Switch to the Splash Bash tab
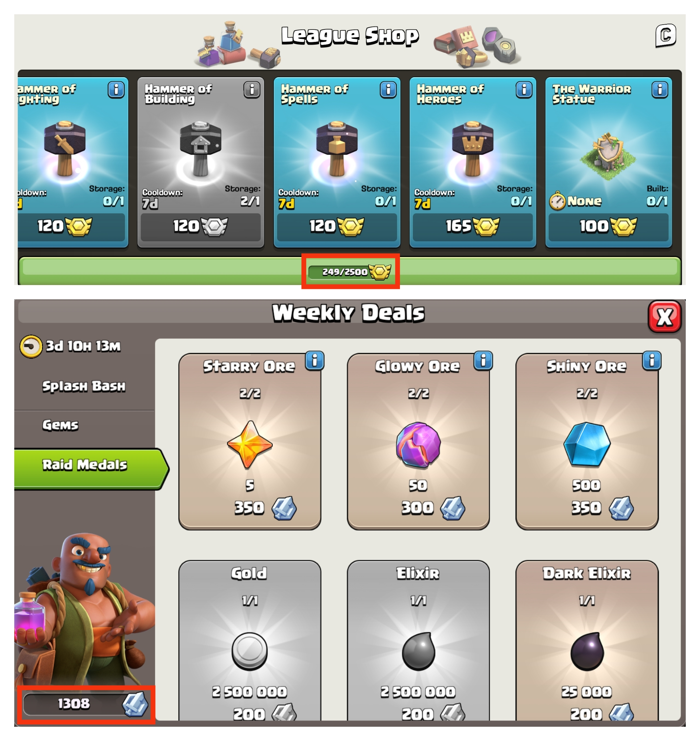700x741 pixels. (84, 386)
